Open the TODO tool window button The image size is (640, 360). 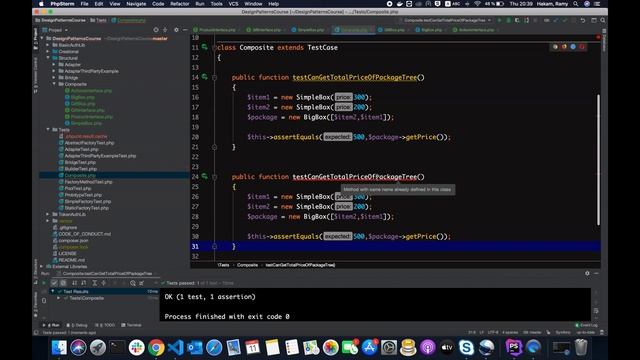tap(105, 325)
